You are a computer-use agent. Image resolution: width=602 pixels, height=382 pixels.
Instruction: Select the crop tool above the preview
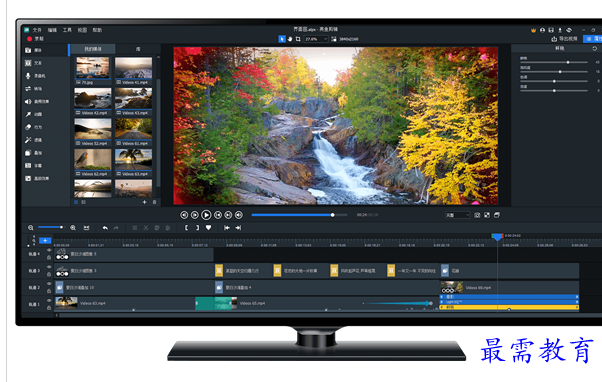(x=298, y=39)
